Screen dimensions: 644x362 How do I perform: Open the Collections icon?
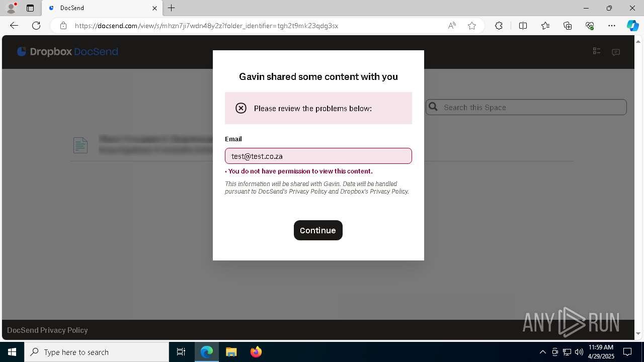(568, 26)
